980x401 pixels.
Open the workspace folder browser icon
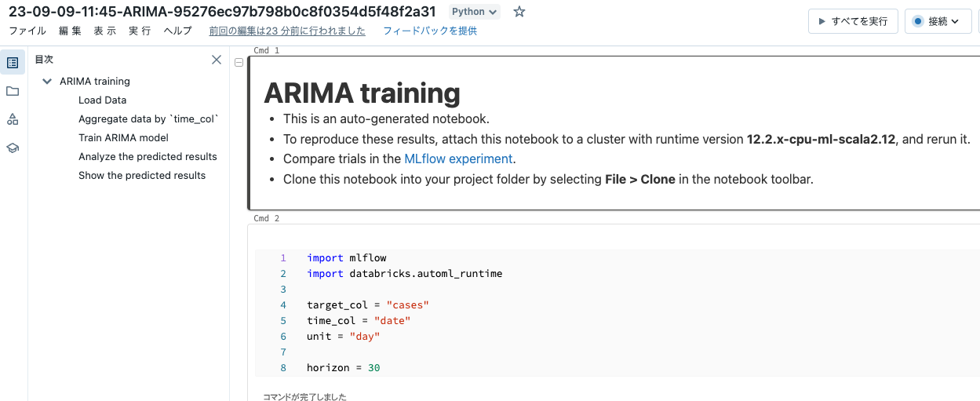click(x=13, y=91)
